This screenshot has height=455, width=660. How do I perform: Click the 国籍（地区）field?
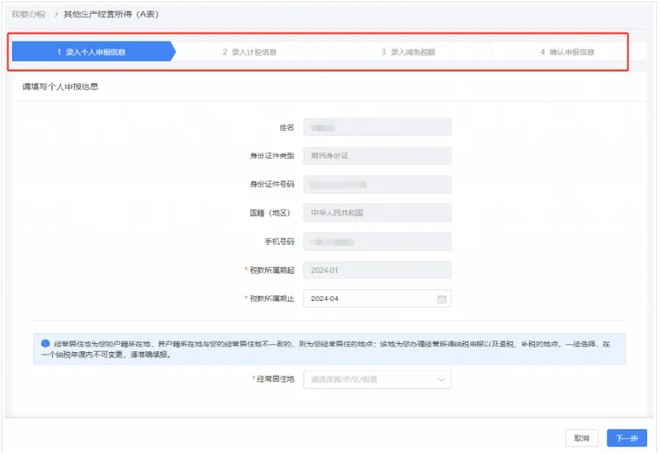coord(377,213)
